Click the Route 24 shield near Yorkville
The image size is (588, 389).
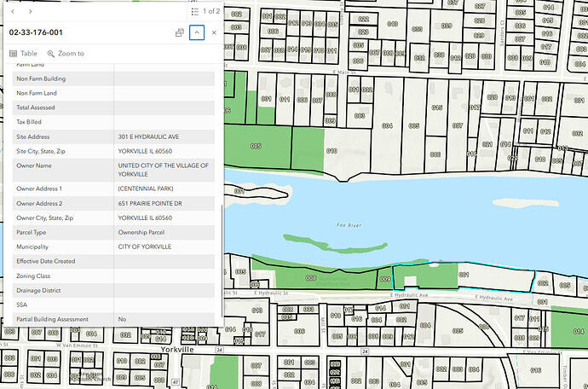219,350
